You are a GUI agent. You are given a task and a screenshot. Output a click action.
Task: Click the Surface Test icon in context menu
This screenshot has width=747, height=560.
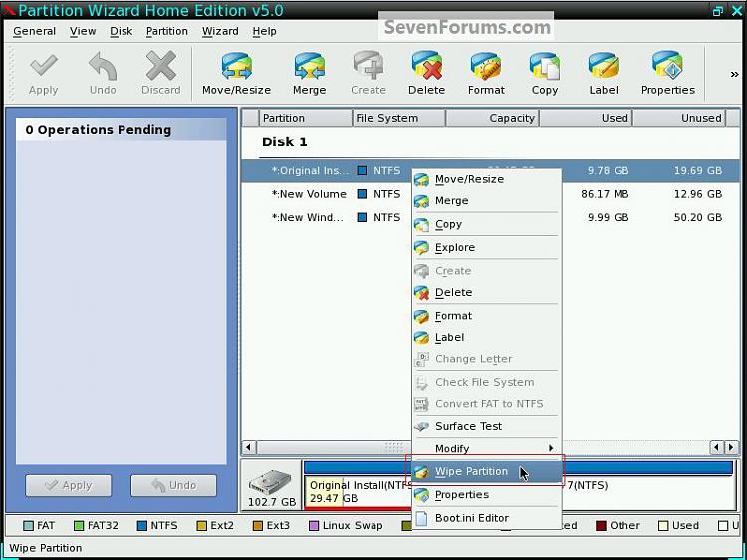[x=421, y=426]
